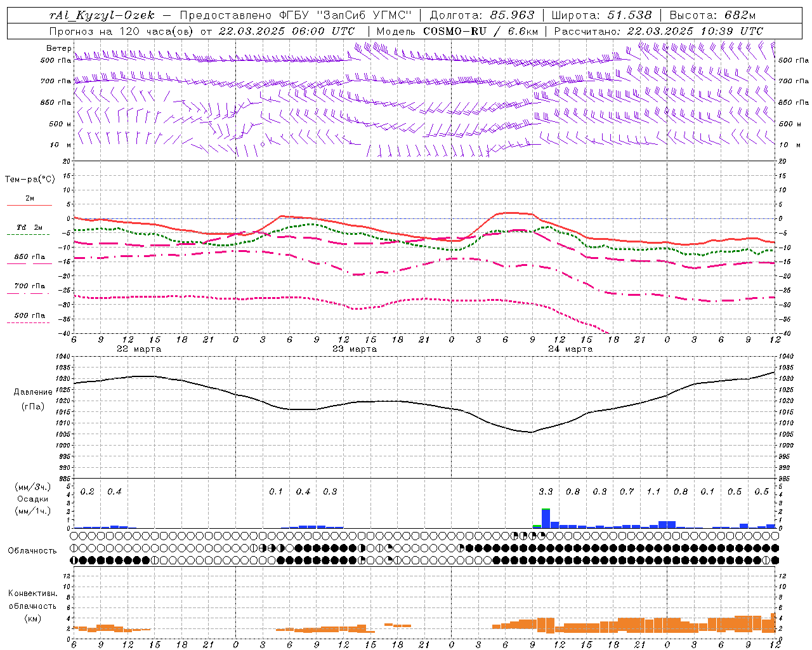Screen dimensions: 812x650
Task: Click the Облачность panel label
Action: (x=32, y=550)
